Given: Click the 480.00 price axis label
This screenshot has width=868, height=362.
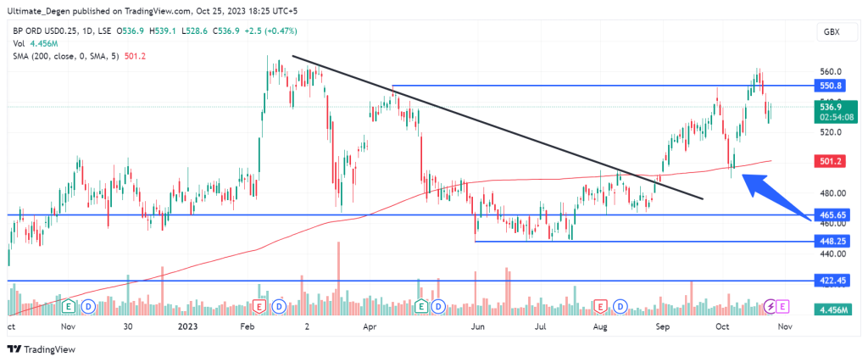Looking at the screenshot, I should pos(833,193).
